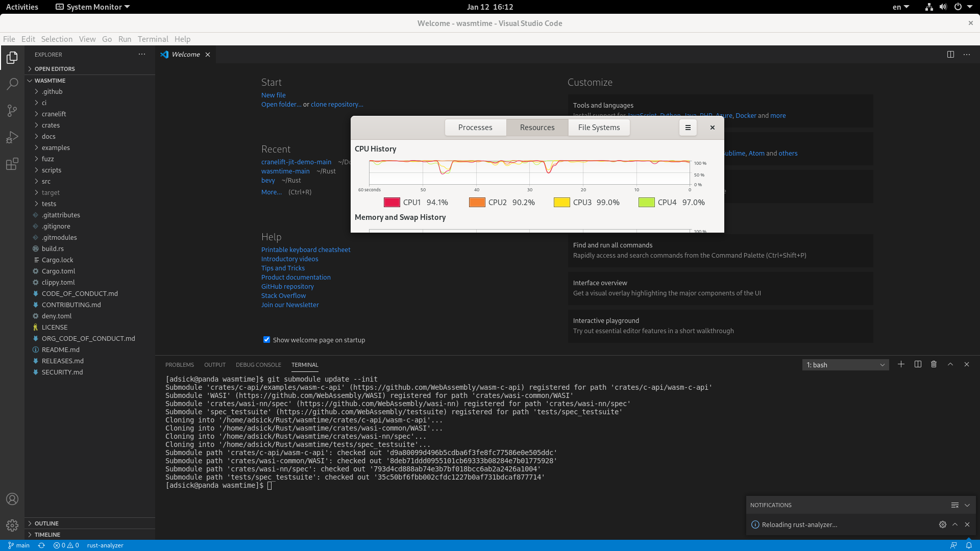The image size is (980, 551).
Task: Click the CPU1 red color swatch
Action: [x=391, y=203]
